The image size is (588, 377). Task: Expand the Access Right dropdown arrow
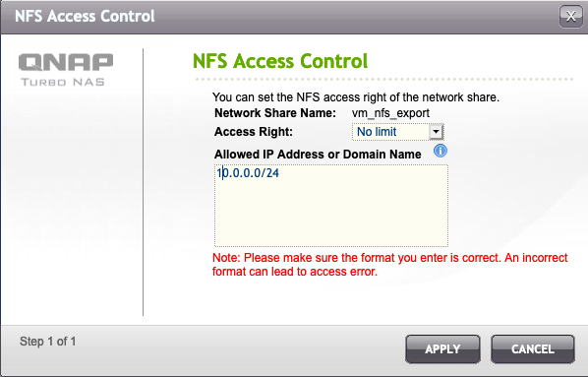click(436, 132)
